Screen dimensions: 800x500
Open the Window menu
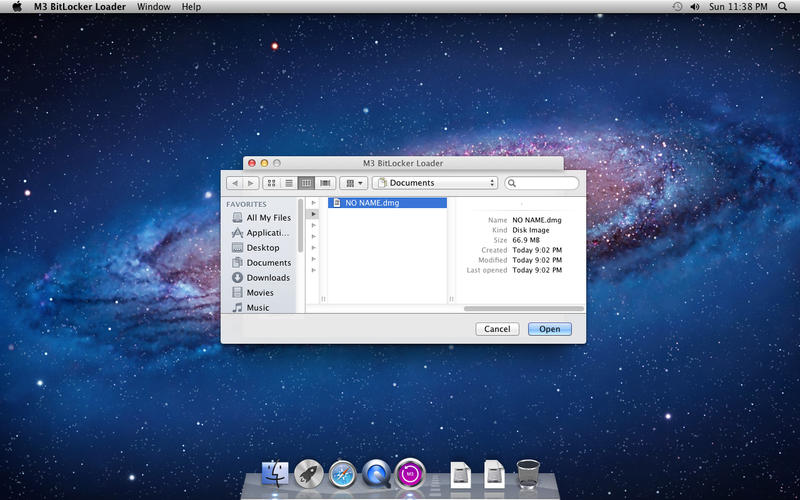154,7
